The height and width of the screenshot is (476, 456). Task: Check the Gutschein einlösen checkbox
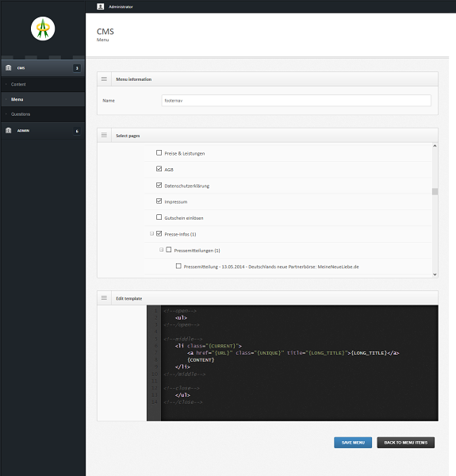point(159,217)
